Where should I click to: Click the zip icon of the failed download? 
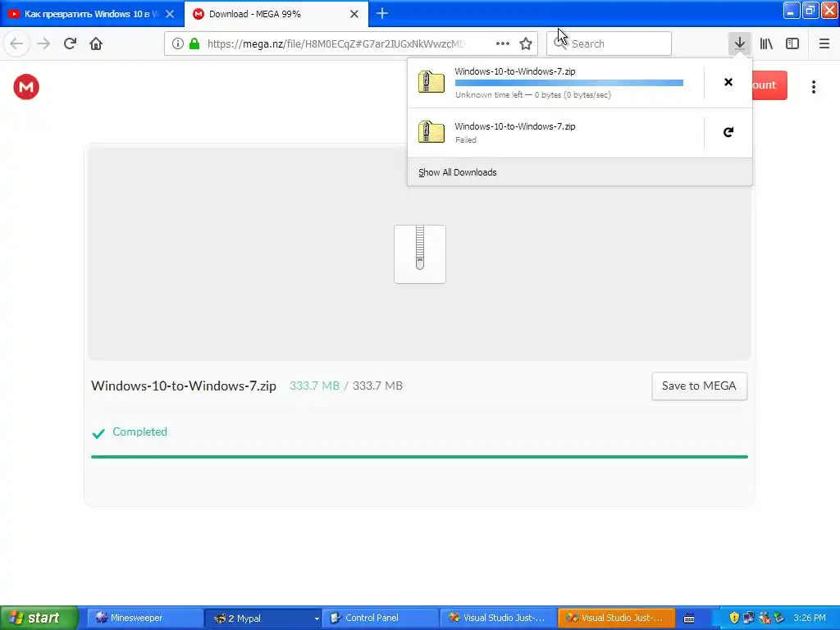(x=431, y=132)
